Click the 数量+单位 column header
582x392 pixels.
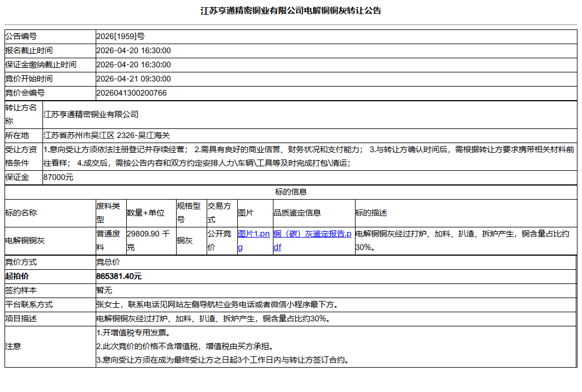[145, 213]
